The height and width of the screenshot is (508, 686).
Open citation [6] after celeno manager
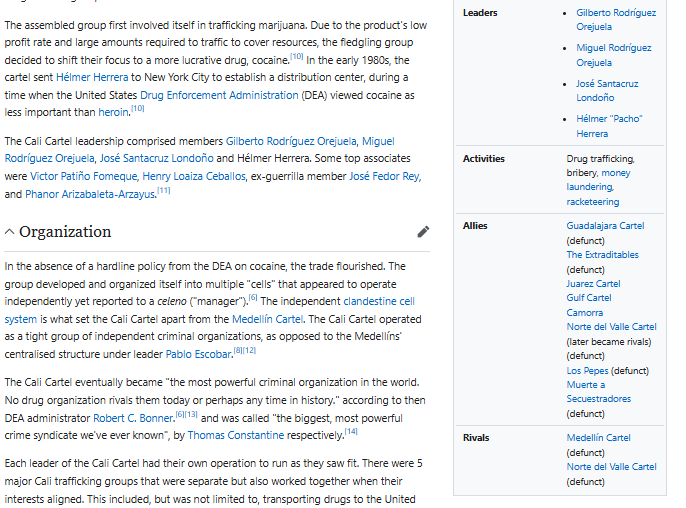253,298
